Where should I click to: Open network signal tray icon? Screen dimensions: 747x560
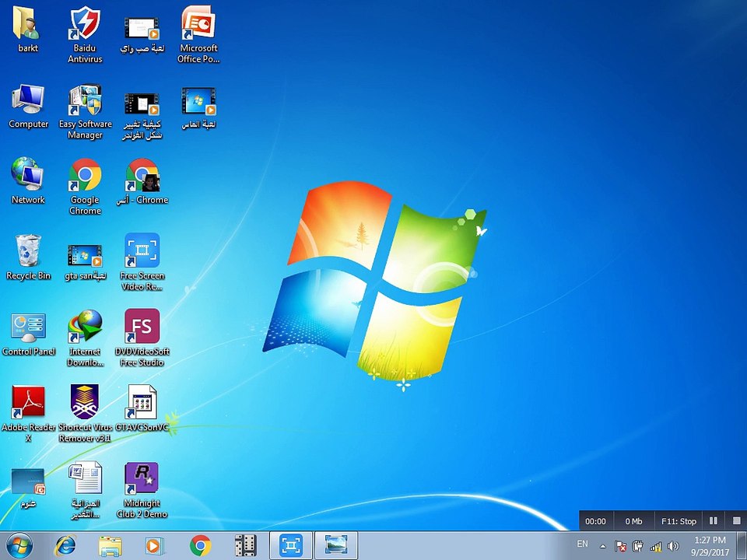(x=655, y=546)
